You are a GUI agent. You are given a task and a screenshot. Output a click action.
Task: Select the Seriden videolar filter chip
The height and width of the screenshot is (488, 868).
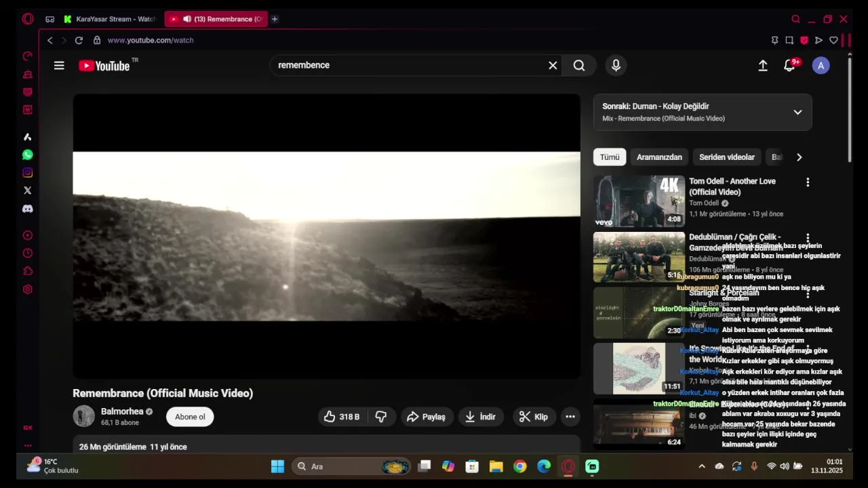tap(727, 157)
